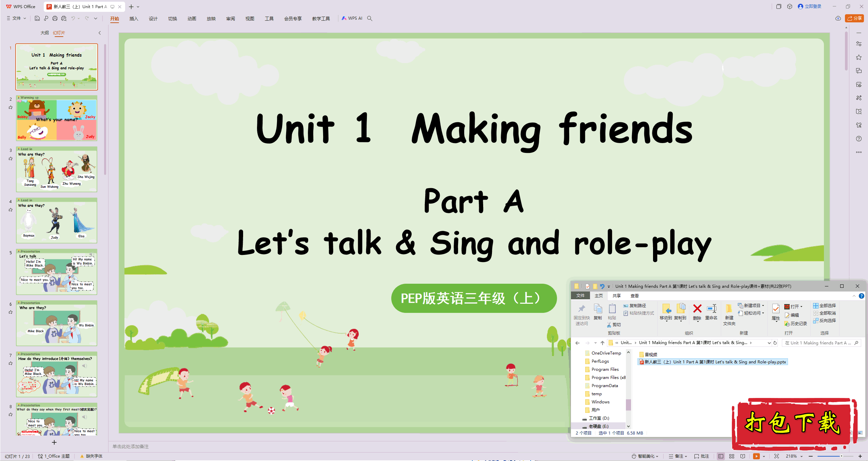Screen dimensions: 868x461
Task: Toggle the 备注 notes pane button
Action: pos(678,456)
